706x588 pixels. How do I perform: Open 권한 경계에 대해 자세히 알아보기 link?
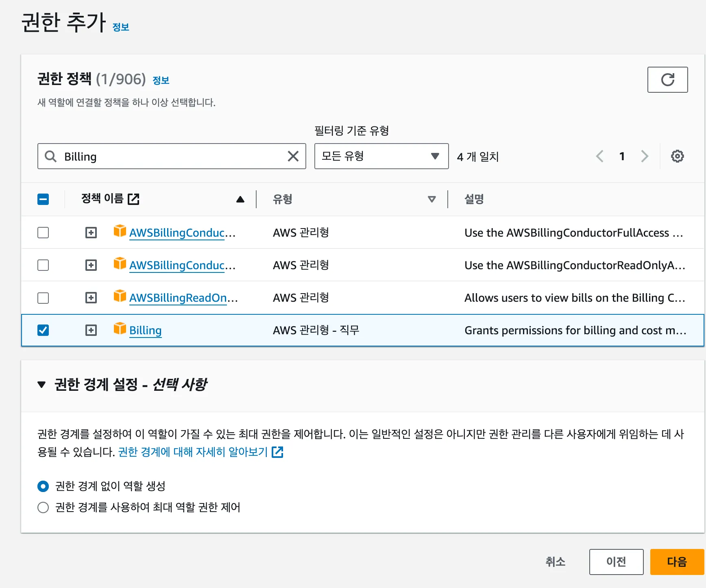[x=193, y=452]
